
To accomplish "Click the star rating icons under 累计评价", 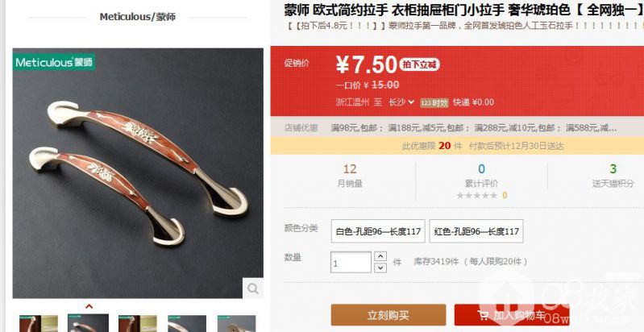I will click(x=477, y=195).
